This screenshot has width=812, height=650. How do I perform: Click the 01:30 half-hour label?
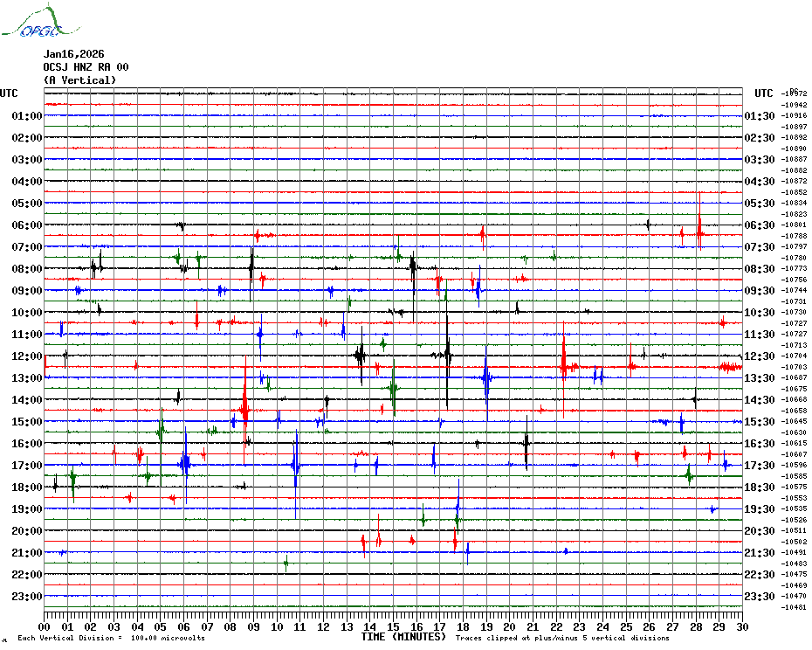(760, 115)
